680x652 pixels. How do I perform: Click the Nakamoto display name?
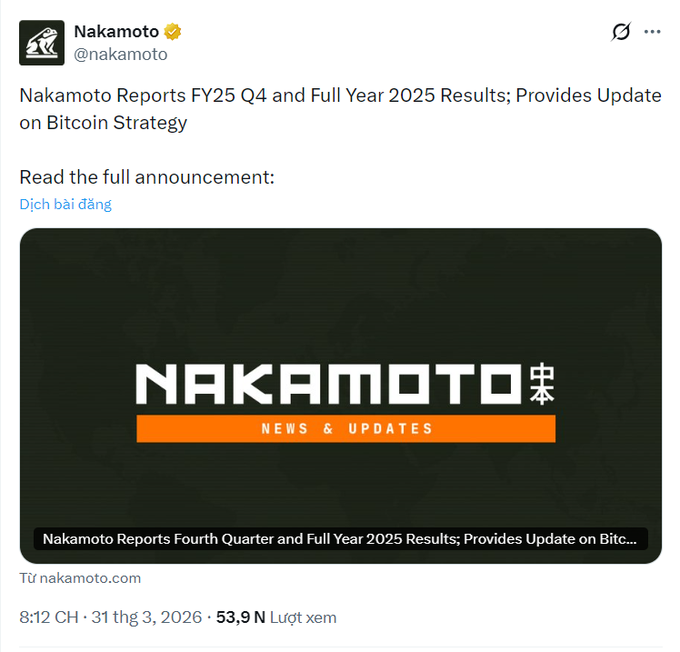(116, 32)
